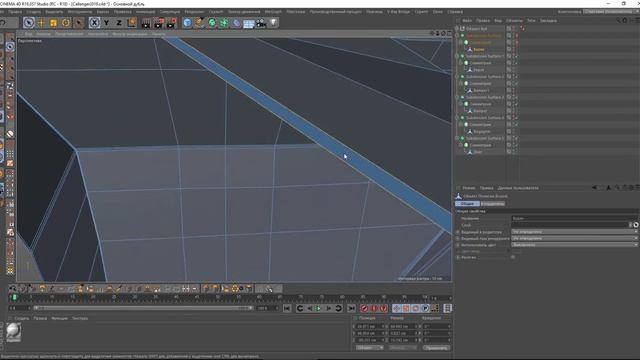Collapse the Subdivision Surface.1 tree node
Screen dimensions: 640x360
click(457, 56)
